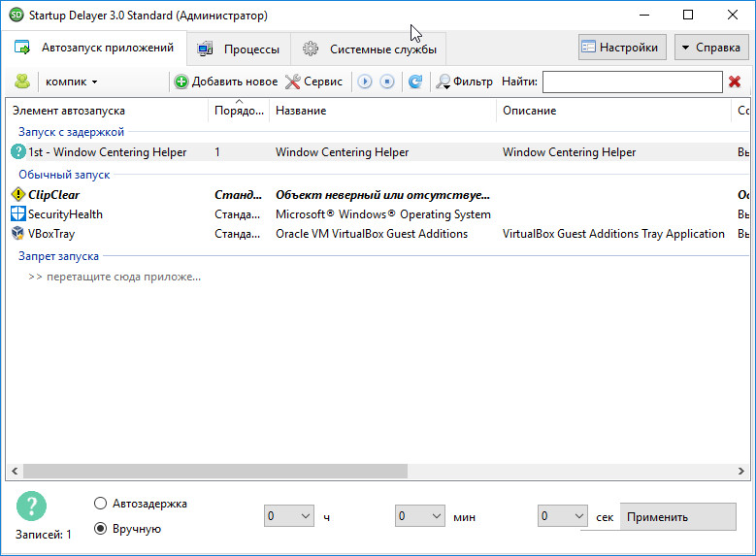Click the Автозапуск приложений tab icon

(22, 48)
